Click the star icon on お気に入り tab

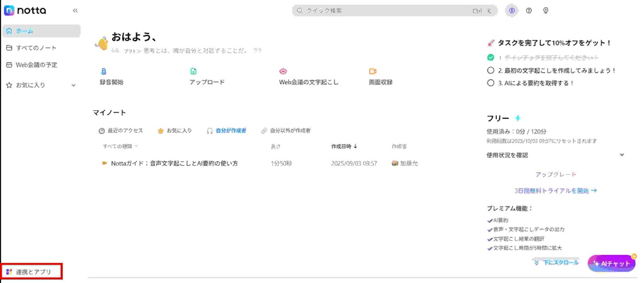(x=161, y=131)
